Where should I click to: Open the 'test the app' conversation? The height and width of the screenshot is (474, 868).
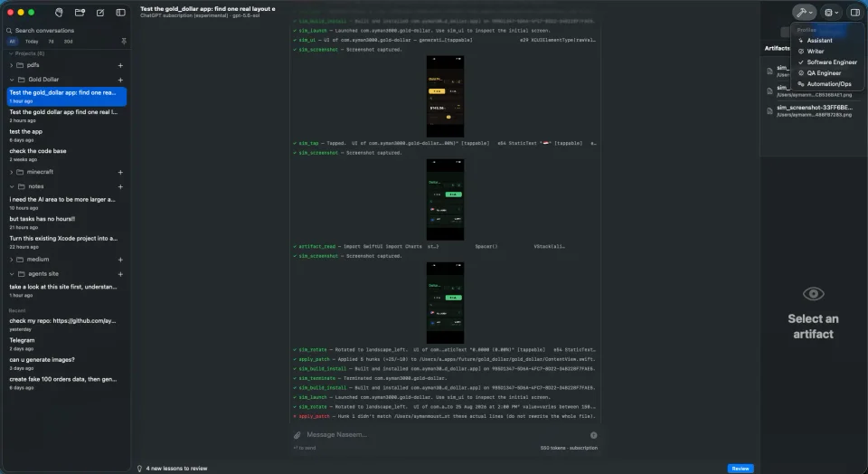[66, 135]
